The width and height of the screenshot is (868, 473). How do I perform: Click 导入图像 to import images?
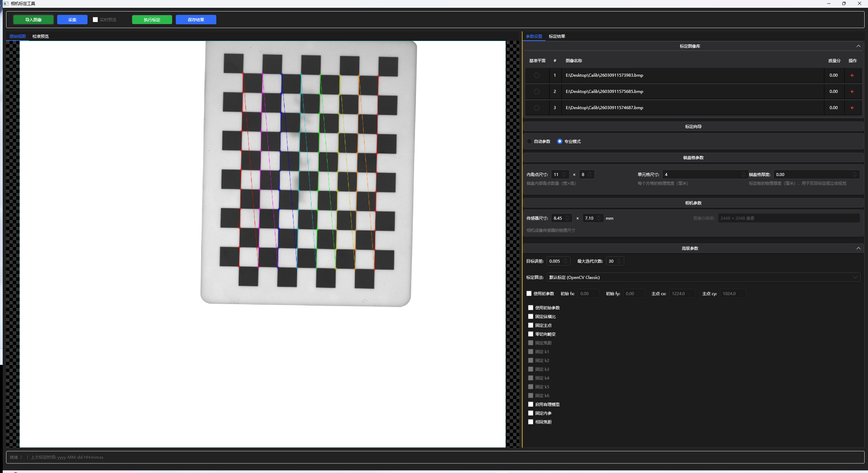point(33,20)
